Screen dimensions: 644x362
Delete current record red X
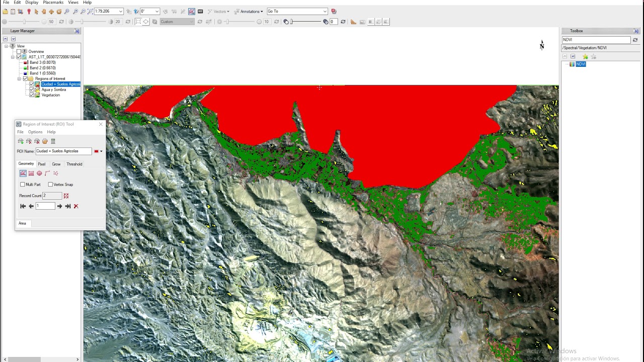click(76, 206)
